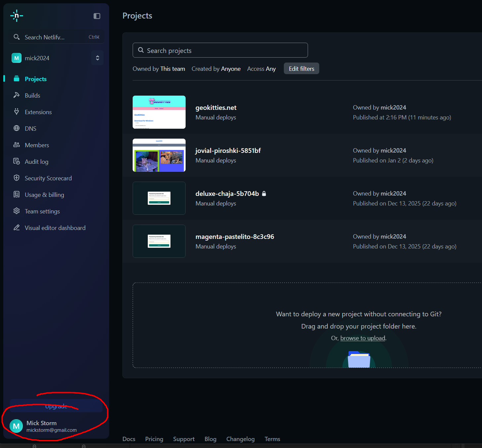Screen dimensions: 482x448
Task: Go to Usage & billing
Action: (x=44, y=195)
